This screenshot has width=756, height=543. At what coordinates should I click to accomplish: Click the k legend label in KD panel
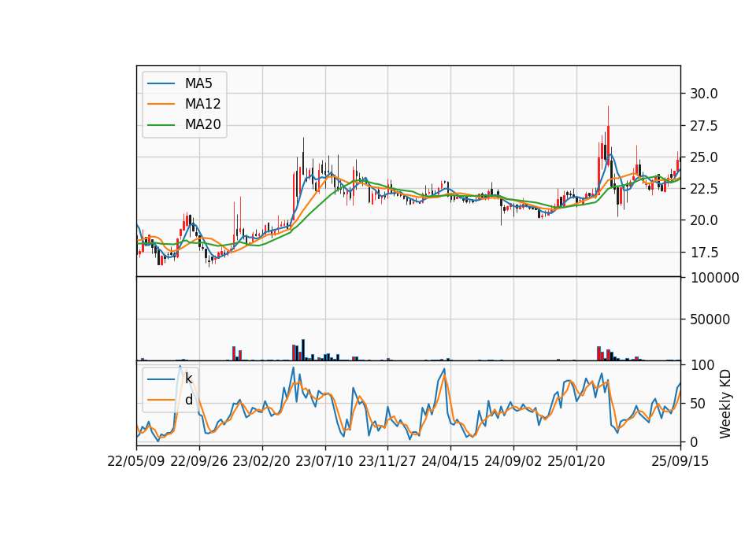[x=188, y=379]
